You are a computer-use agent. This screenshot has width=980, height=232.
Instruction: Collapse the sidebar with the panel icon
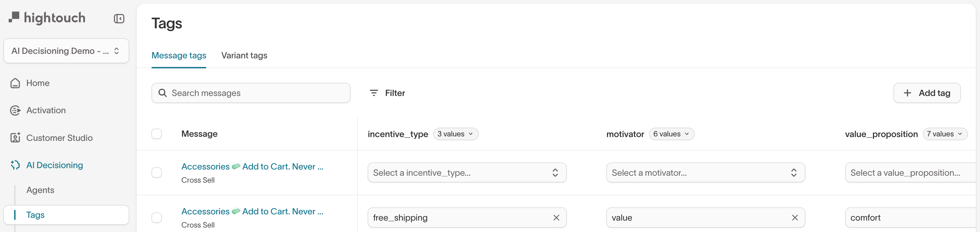119,18
